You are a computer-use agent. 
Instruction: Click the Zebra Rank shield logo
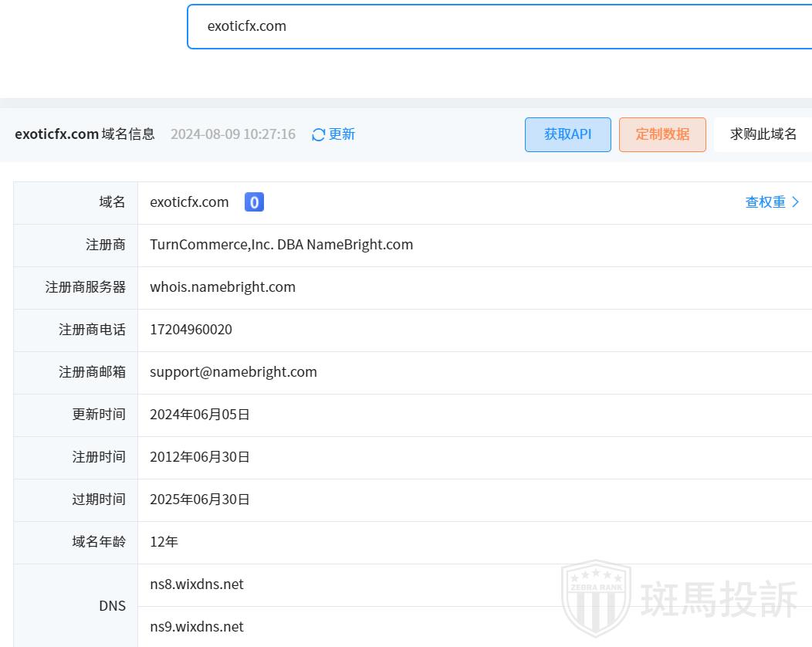[x=595, y=598]
